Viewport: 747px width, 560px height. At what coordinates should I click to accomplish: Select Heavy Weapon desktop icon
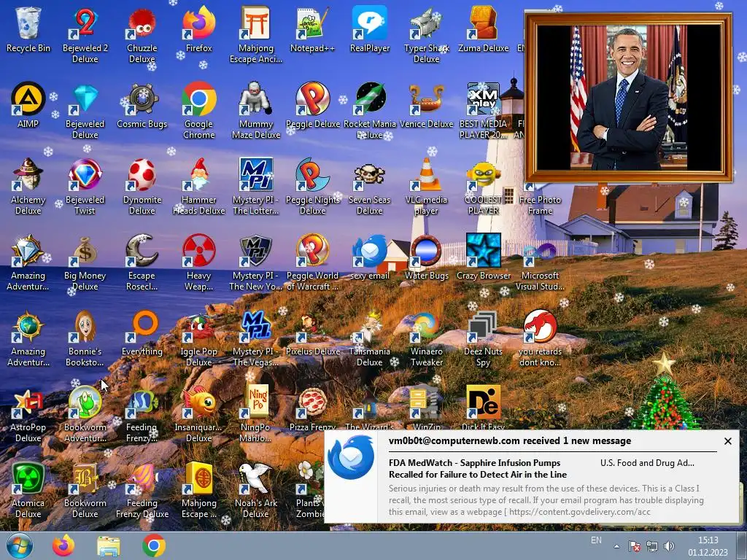click(x=198, y=262)
